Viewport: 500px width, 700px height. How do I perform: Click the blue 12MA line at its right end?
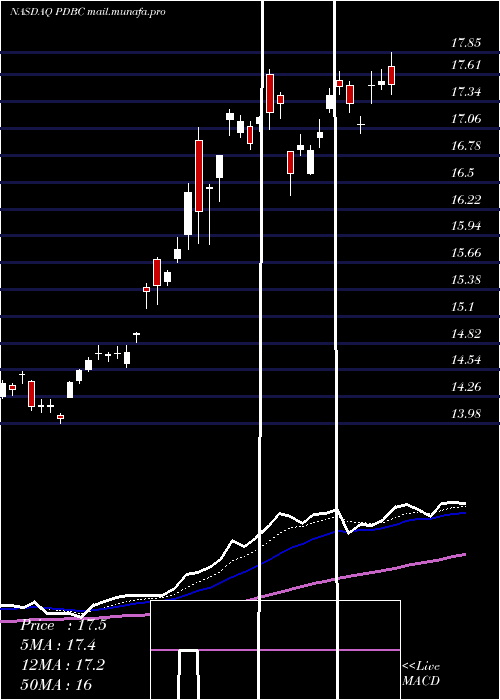pyautogui.click(x=463, y=513)
